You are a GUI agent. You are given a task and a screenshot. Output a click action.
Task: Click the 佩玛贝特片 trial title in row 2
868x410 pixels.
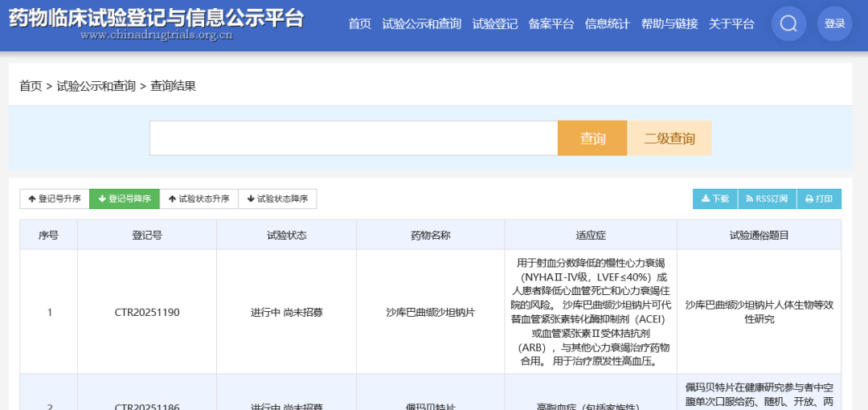pyautogui.click(x=759, y=394)
